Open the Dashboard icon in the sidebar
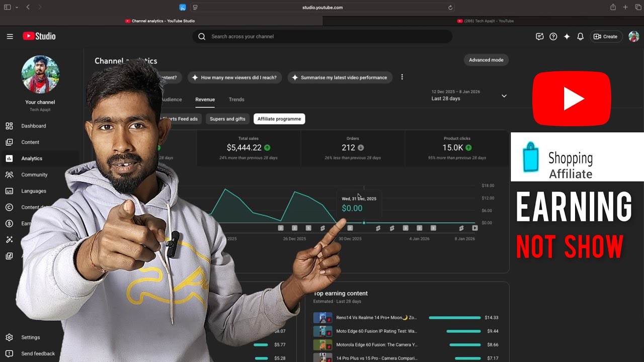The width and height of the screenshot is (644, 362). (9, 126)
